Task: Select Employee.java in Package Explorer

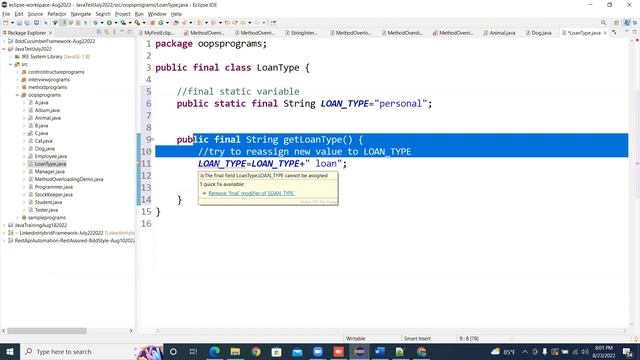Action: pos(51,156)
